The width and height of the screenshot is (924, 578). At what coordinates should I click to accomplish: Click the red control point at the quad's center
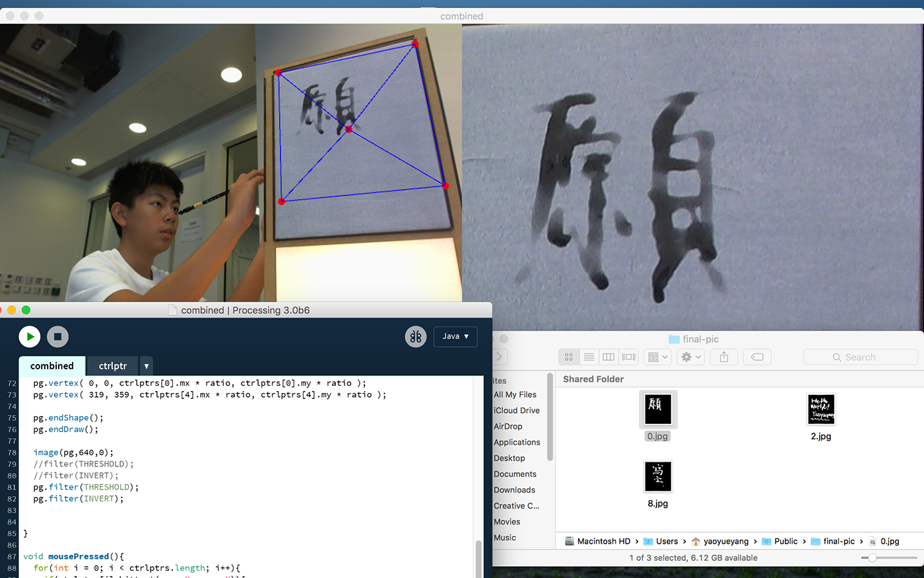348,129
